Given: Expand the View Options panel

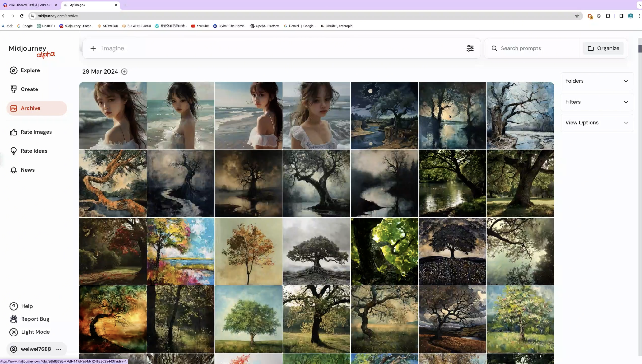Looking at the screenshot, I should pos(597,123).
